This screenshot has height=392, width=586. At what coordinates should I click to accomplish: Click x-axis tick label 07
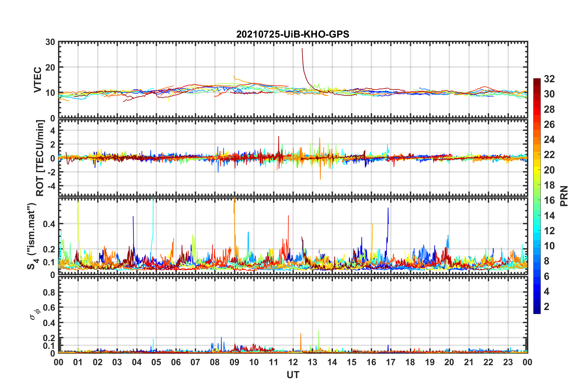pyautogui.click(x=195, y=362)
